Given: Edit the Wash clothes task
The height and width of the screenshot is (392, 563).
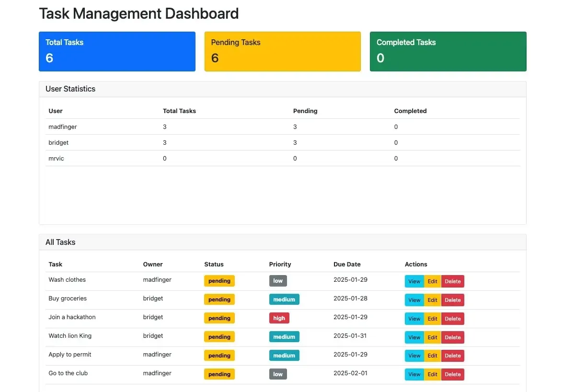Looking at the screenshot, I should coord(432,281).
